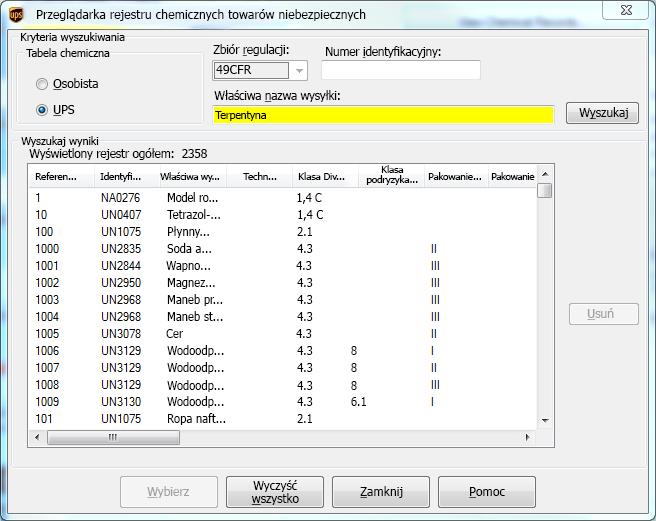Click packing group I cell for reference 1006

pyautogui.click(x=432, y=351)
